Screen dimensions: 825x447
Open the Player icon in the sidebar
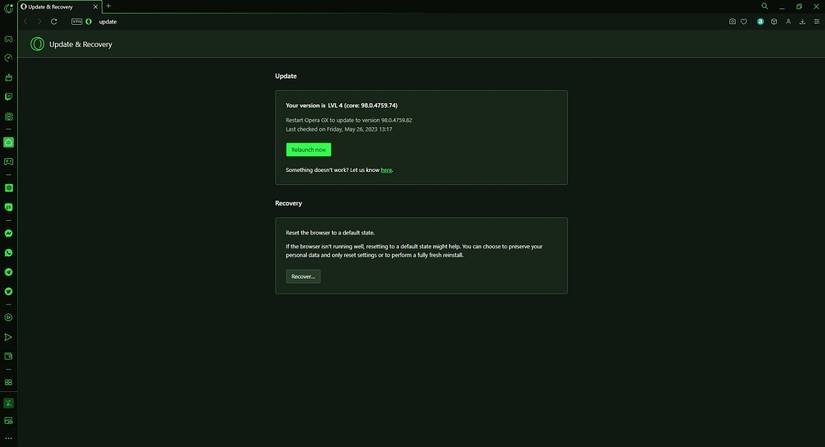point(8,318)
